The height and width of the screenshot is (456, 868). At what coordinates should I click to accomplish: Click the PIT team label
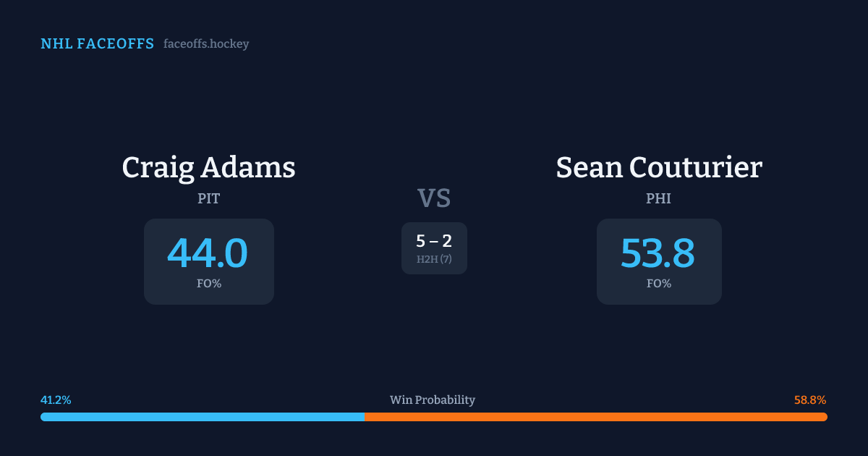(208, 198)
